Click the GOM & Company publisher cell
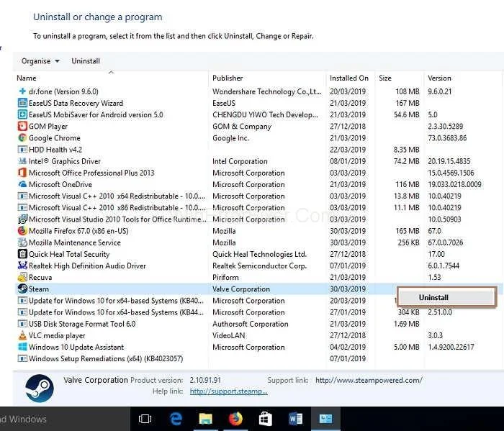This screenshot has height=431, width=504. coord(242,126)
